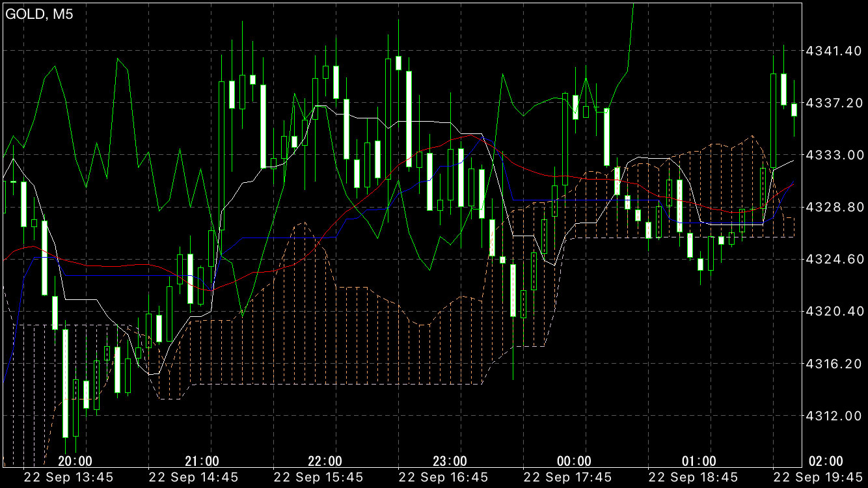This screenshot has height=488, width=868.
Task: Click the 4320.40 price axis label
Action: [x=834, y=311]
